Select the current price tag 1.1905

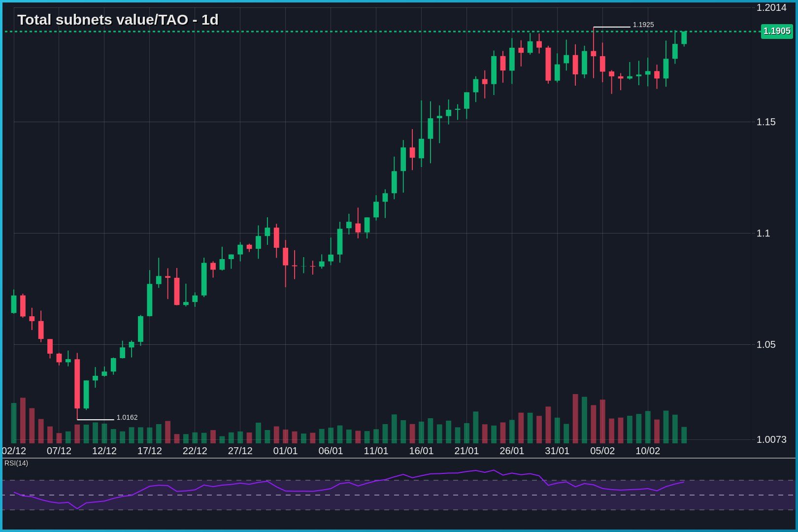click(x=777, y=31)
